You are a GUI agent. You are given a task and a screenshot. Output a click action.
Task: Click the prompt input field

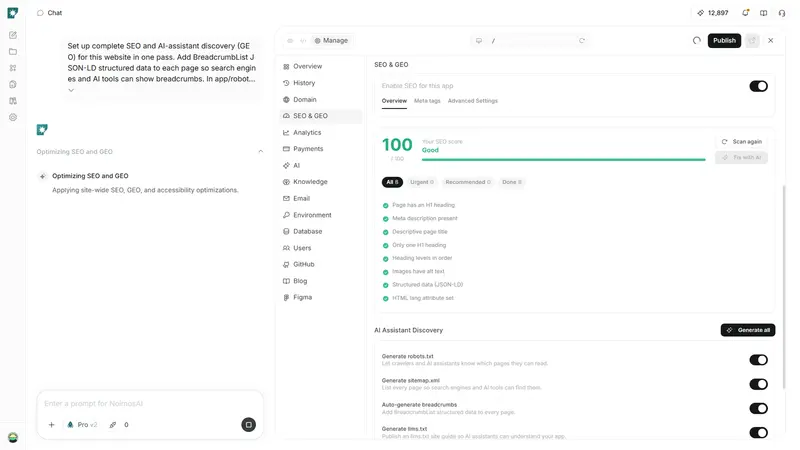click(x=150, y=404)
